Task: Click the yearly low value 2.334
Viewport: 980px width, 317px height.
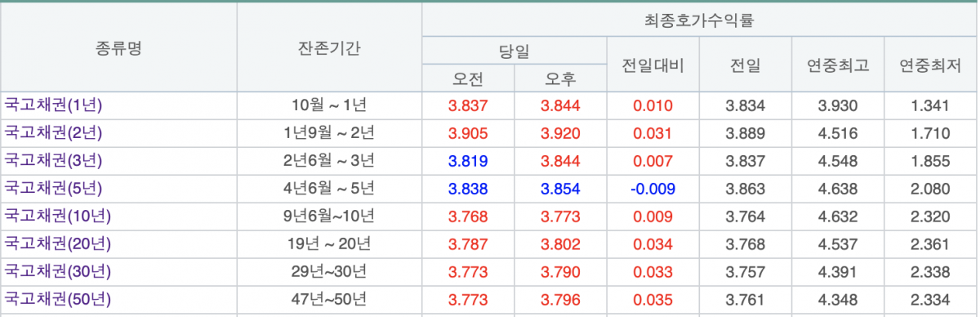Action: coord(930,299)
